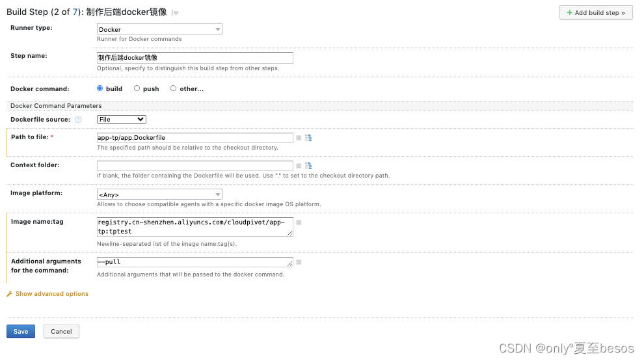This screenshot has width=644, height=361.
Task: Click the Save button
Action: click(x=21, y=332)
